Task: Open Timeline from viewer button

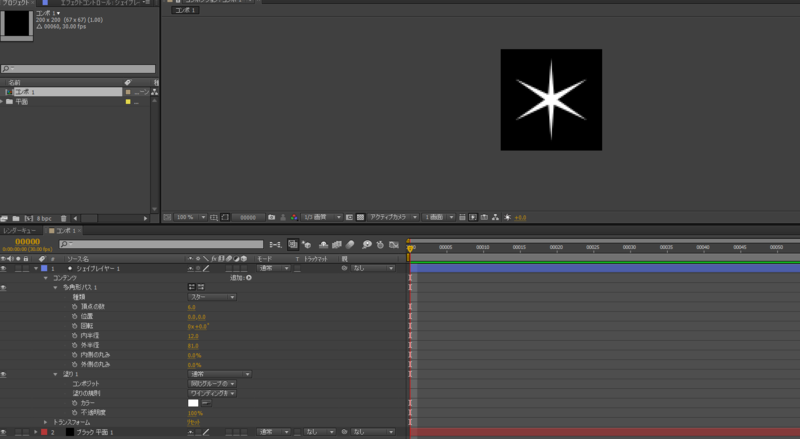Action: tap(484, 217)
